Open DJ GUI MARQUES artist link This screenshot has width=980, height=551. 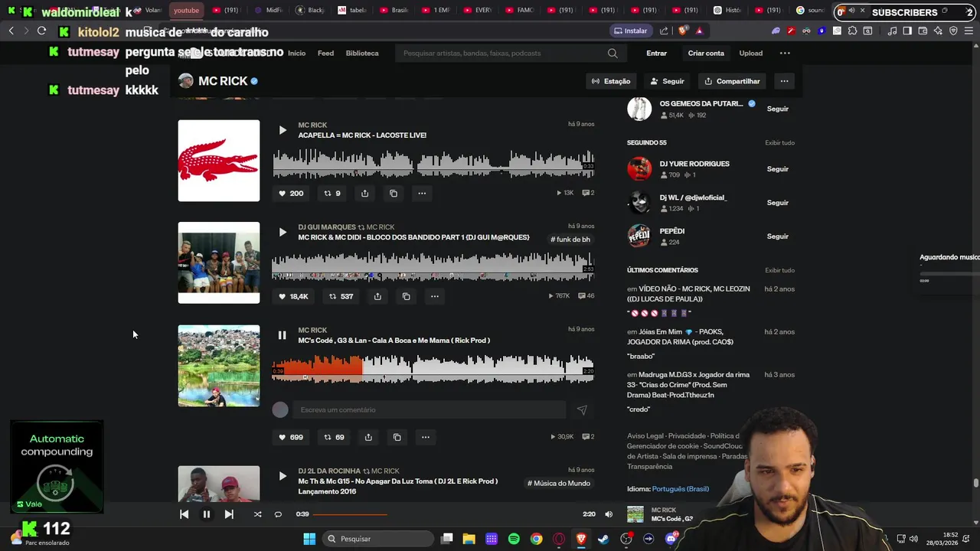pyautogui.click(x=327, y=227)
